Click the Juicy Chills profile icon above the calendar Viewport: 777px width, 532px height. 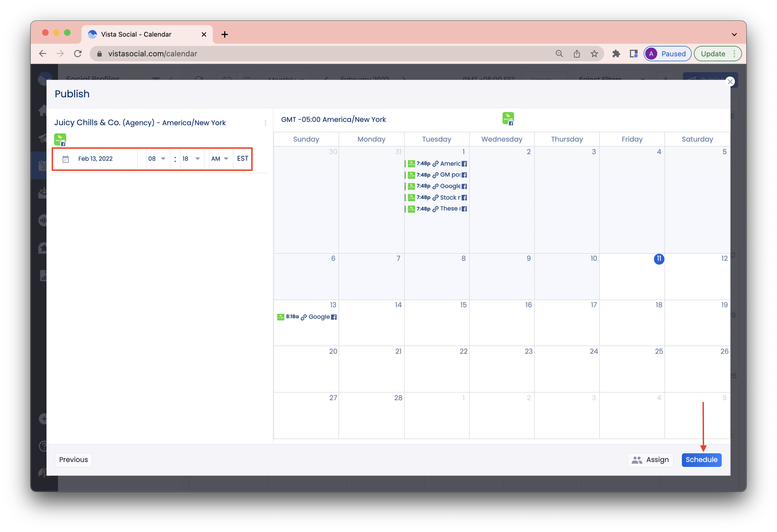(x=508, y=119)
